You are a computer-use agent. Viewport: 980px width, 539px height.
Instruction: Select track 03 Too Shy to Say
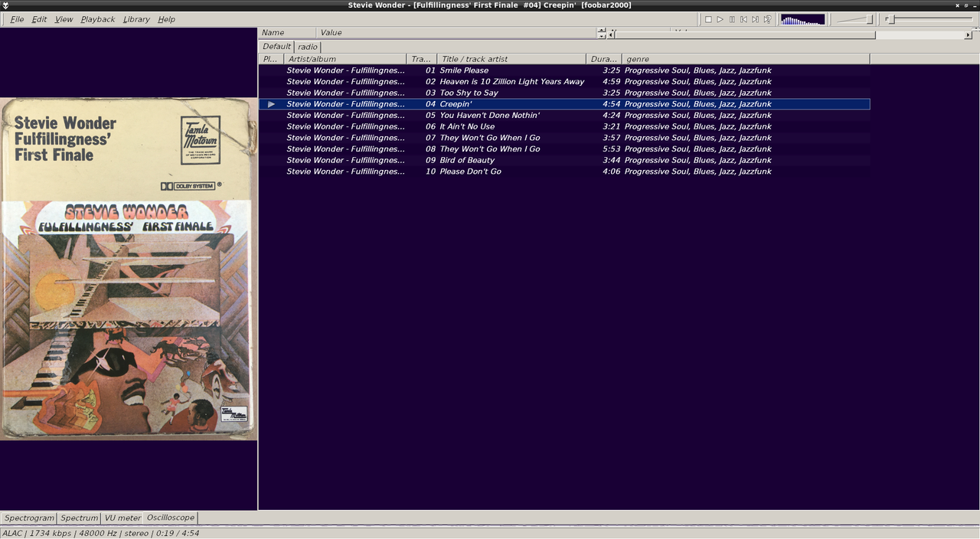point(564,93)
